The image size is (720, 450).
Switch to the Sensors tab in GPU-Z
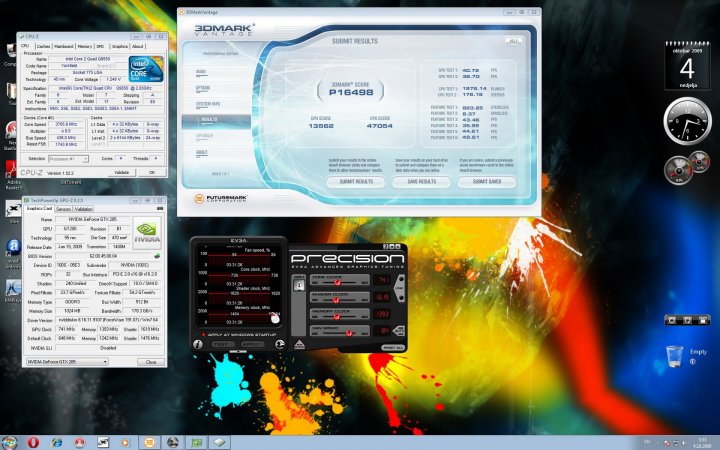(x=63, y=209)
